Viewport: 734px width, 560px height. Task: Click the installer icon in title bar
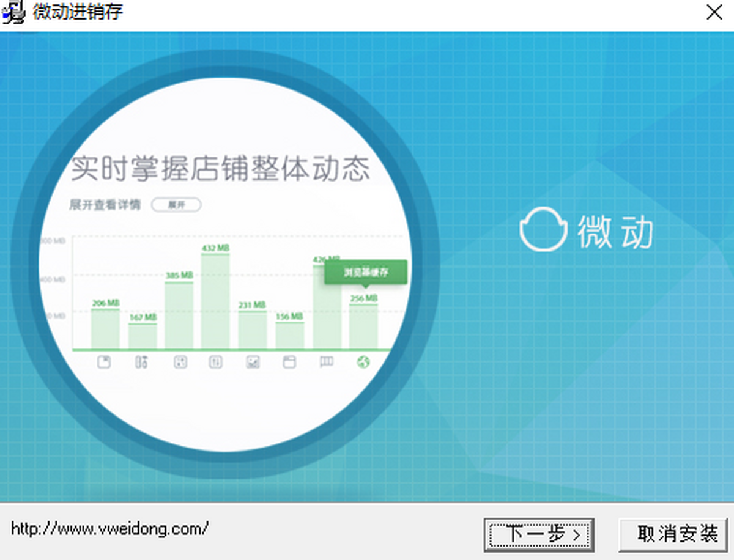tap(13, 13)
